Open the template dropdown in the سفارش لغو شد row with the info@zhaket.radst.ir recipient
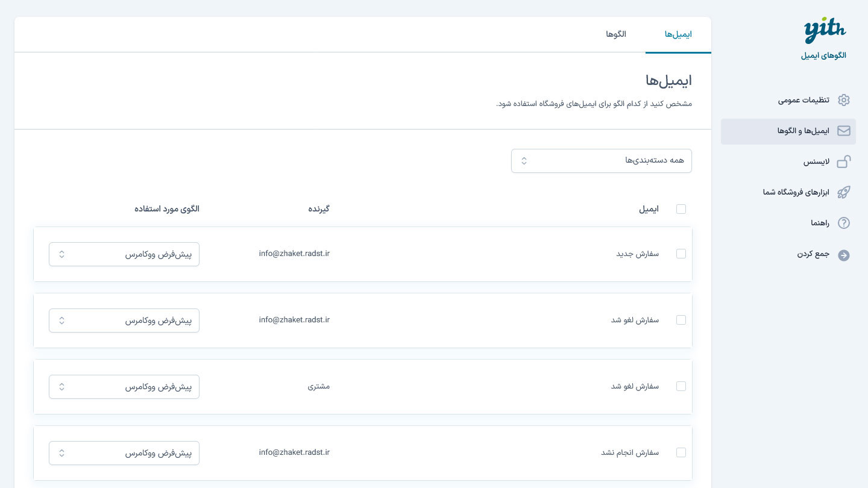Viewport: 868px width, 488px height. (124, 321)
